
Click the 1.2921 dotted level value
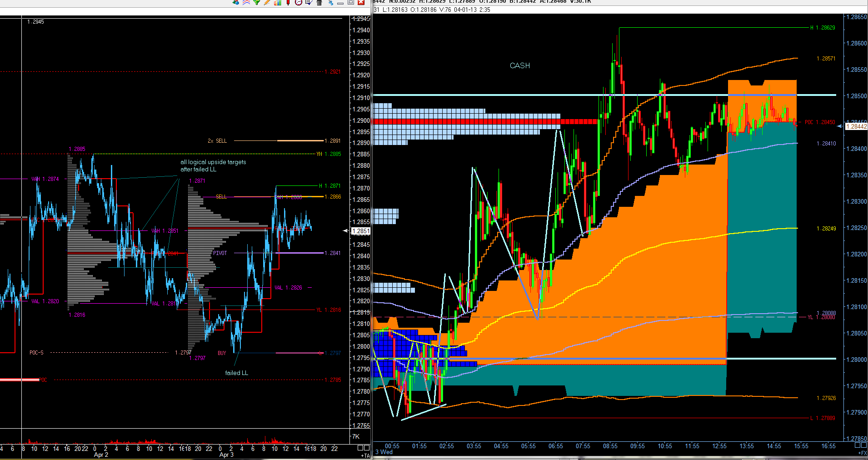(333, 72)
